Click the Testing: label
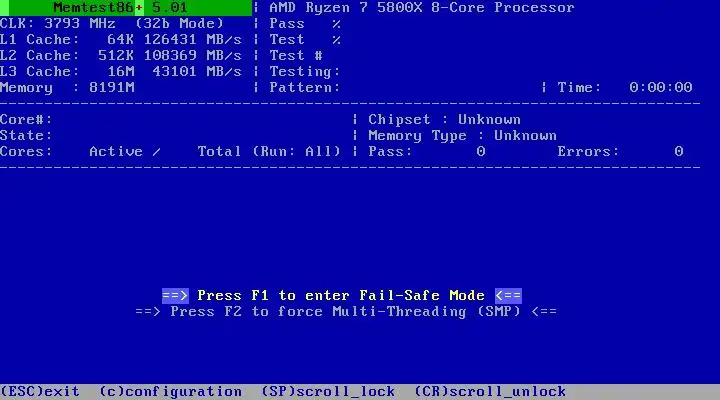This screenshot has height=400, width=720. [x=304, y=72]
